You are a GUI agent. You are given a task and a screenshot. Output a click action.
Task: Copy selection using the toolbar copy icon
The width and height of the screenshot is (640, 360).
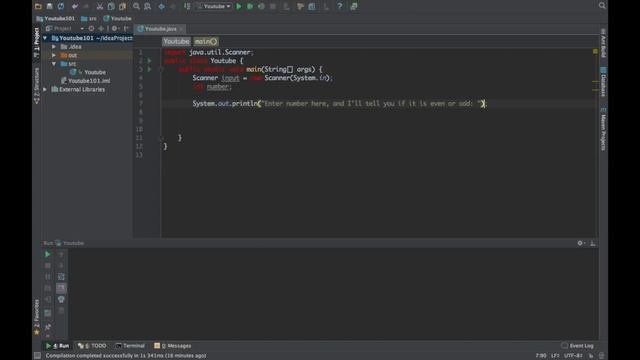pos(111,6)
